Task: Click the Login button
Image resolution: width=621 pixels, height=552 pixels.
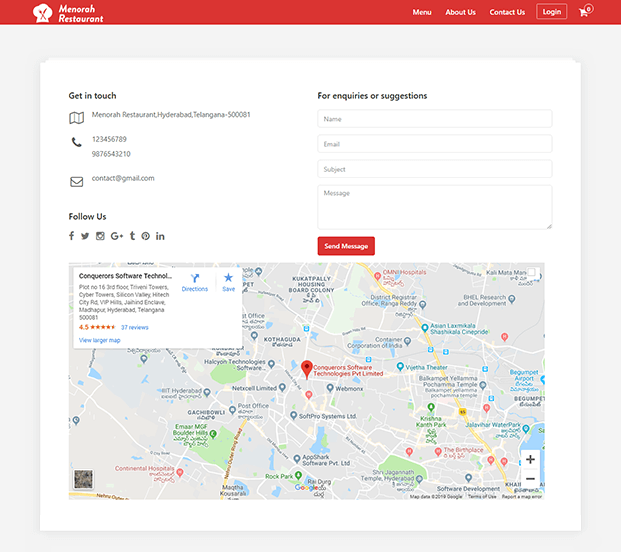Action: pyautogui.click(x=551, y=11)
